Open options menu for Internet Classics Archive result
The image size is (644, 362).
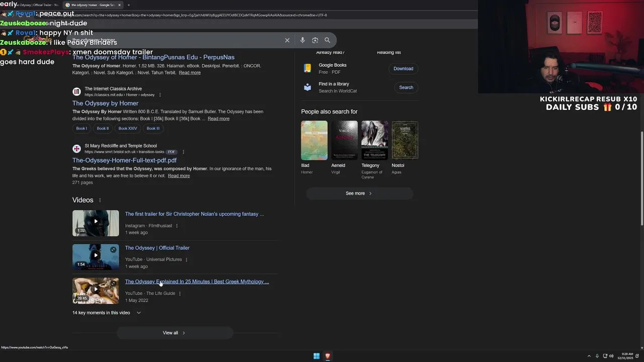click(x=160, y=95)
